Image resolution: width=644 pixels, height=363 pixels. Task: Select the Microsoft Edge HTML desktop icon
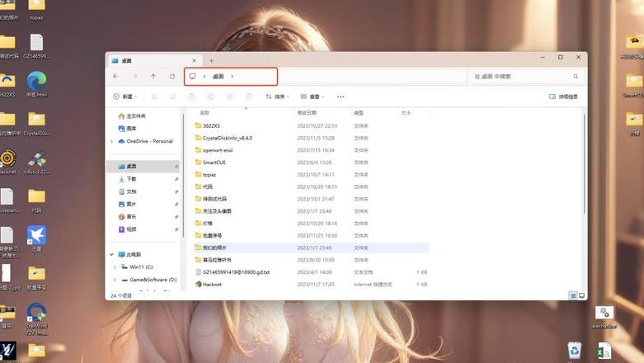(36, 84)
